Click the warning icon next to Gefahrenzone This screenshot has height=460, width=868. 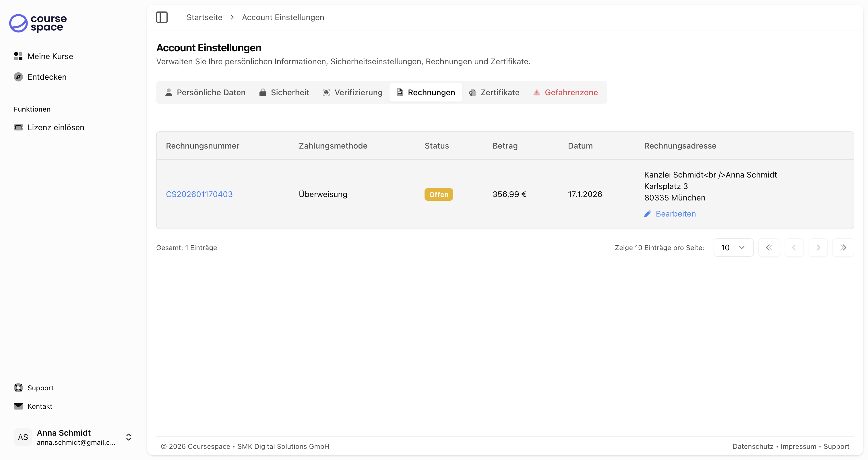pos(536,92)
